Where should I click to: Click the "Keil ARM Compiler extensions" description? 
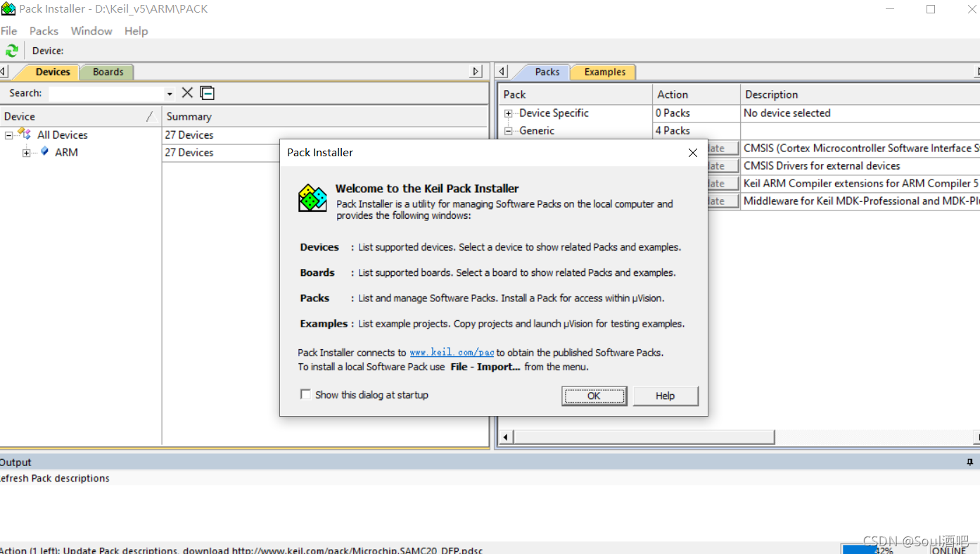pyautogui.click(x=861, y=183)
